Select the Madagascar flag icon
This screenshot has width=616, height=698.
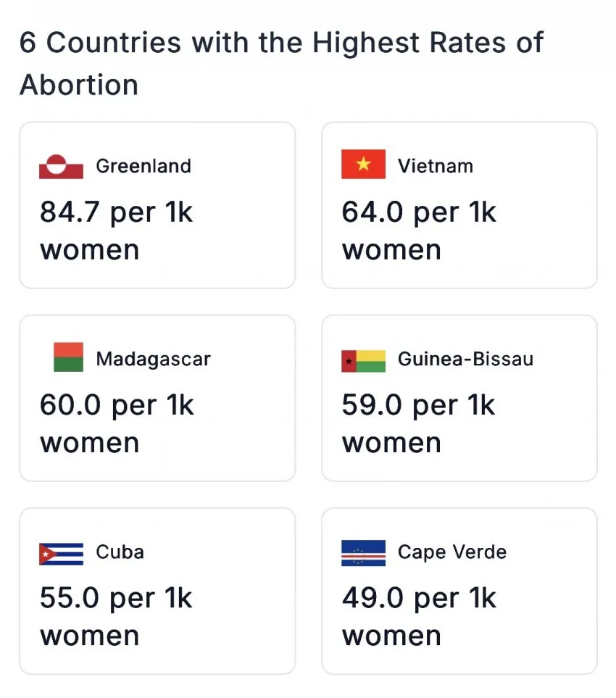click(68, 357)
